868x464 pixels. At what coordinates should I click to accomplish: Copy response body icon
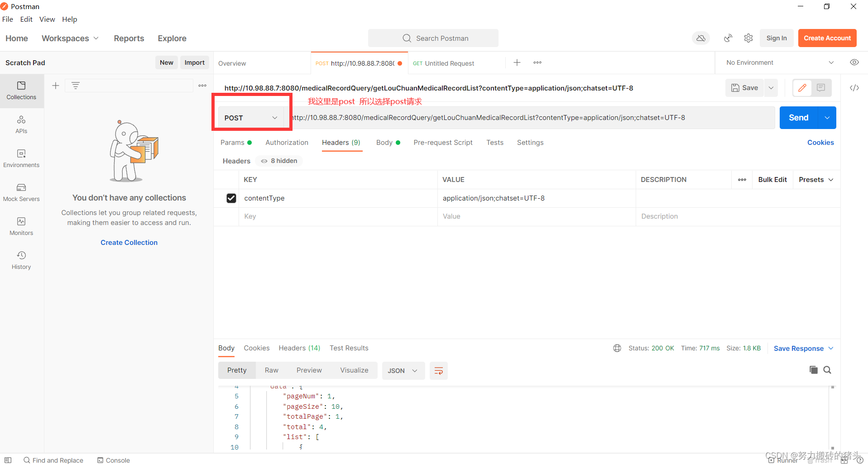814,370
